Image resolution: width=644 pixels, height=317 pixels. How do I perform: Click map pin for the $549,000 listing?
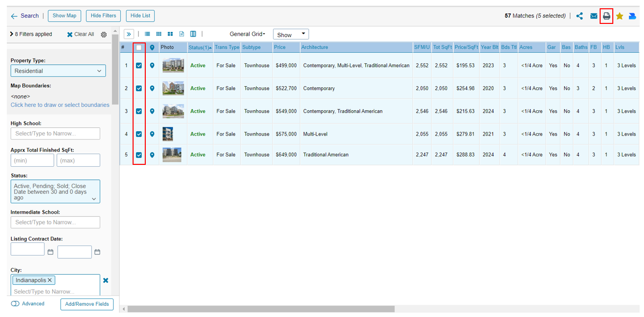tap(152, 111)
